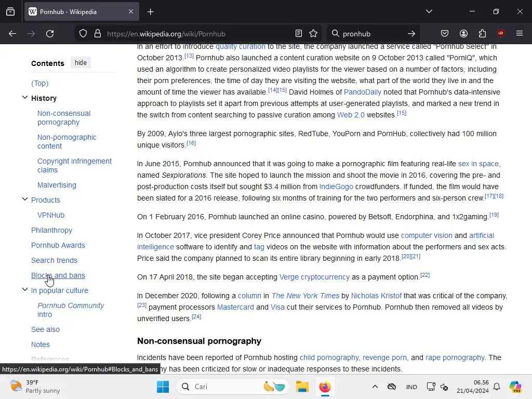
Task: Reload the current page
Action: coord(50,34)
